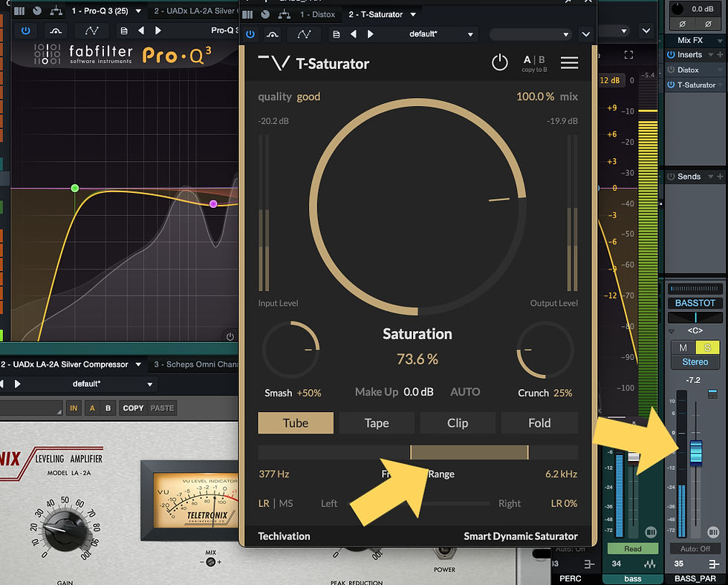Toggle IN button on LA-2A toolbar
This screenshot has height=585, width=728.
tap(74, 408)
